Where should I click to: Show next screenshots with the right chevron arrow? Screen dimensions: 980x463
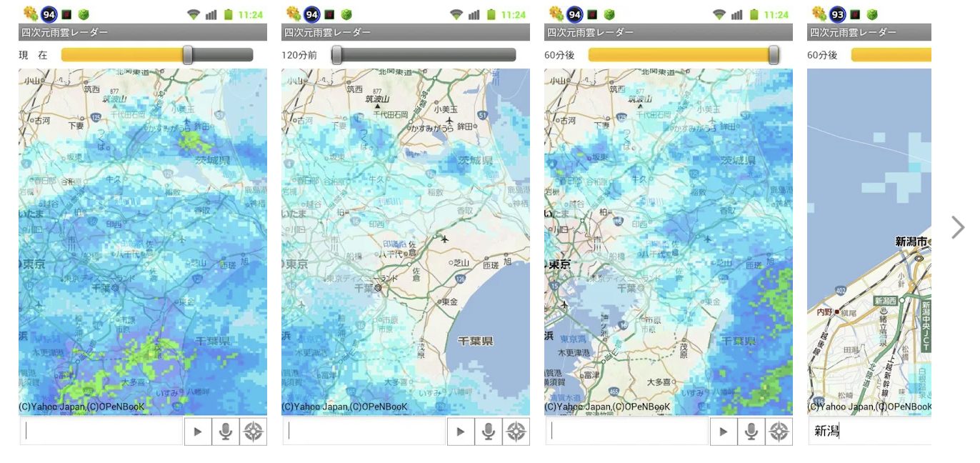pos(957,227)
